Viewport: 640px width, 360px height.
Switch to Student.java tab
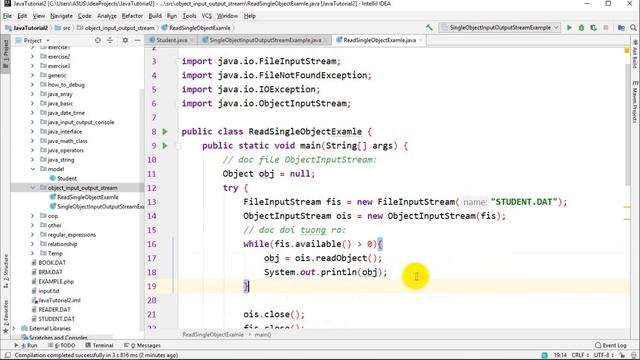pyautogui.click(x=171, y=40)
